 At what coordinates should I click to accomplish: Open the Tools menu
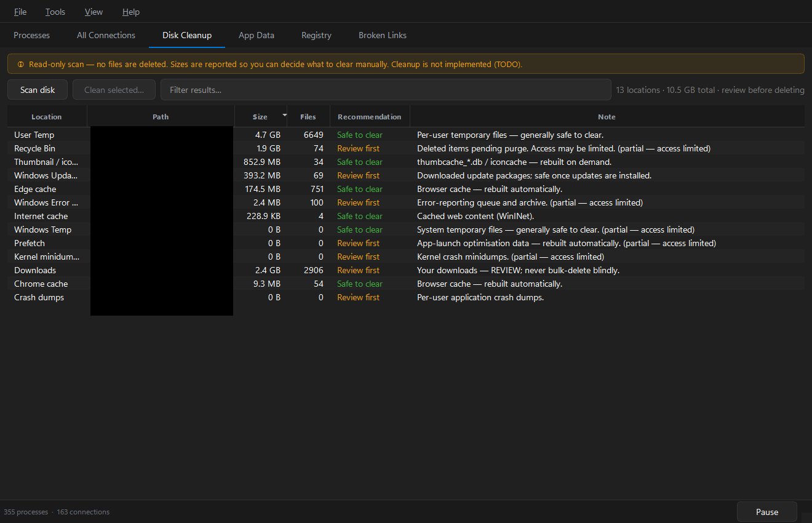pos(55,12)
